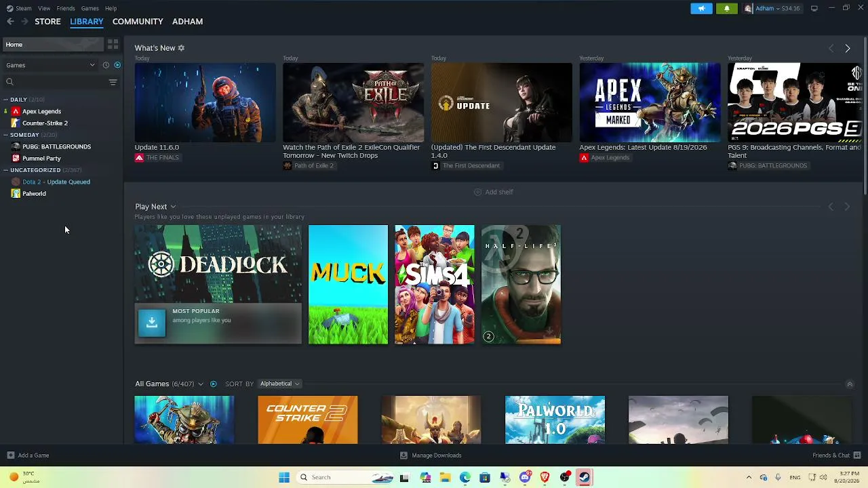Open Counter-Strike 2 cover in All Games
This screenshot has height=488, width=868.
coord(308,420)
